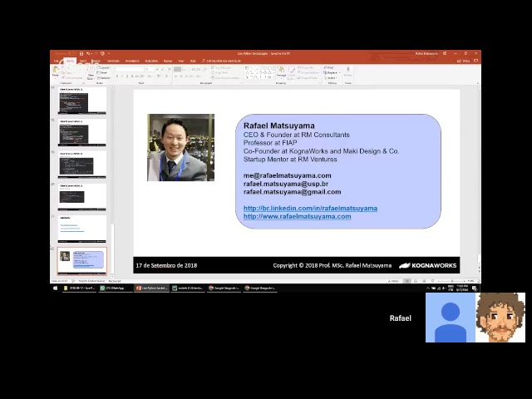
Task: Click the Paste clipboard icon
Action: point(55,71)
